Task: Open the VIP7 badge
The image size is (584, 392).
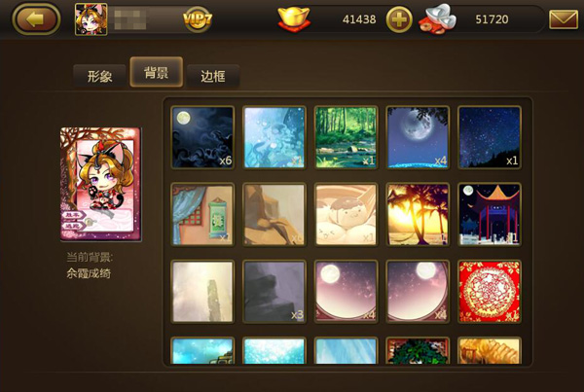Action: (198, 19)
